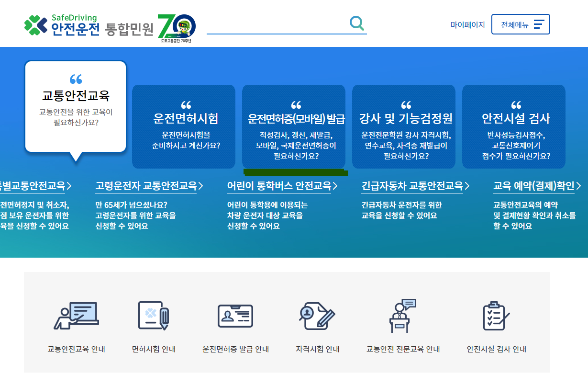Click the 자격시험 안내 exam icon
Image resolution: width=588 pixels, height=386 pixels.
tap(317, 316)
